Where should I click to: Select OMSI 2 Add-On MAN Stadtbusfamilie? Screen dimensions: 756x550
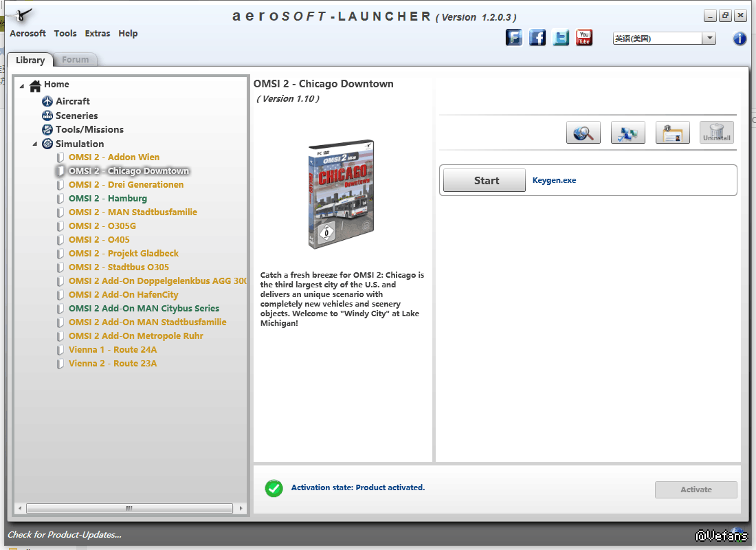pyautogui.click(x=148, y=322)
